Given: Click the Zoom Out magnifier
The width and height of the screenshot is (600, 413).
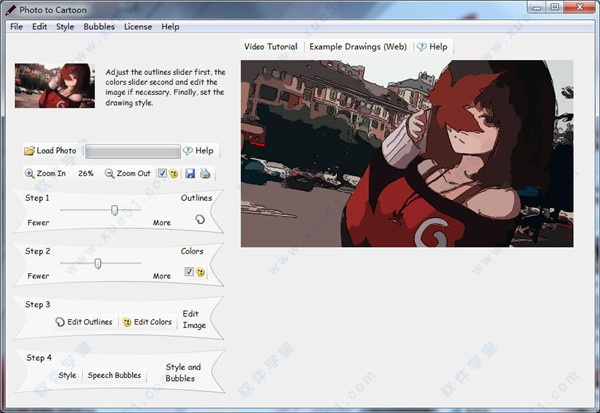Looking at the screenshot, I should [x=128, y=173].
